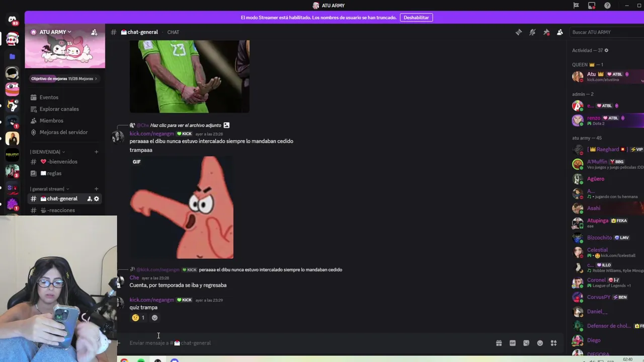Open the threads icon in channel header
644x362 pixels.
tap(519, 32)
